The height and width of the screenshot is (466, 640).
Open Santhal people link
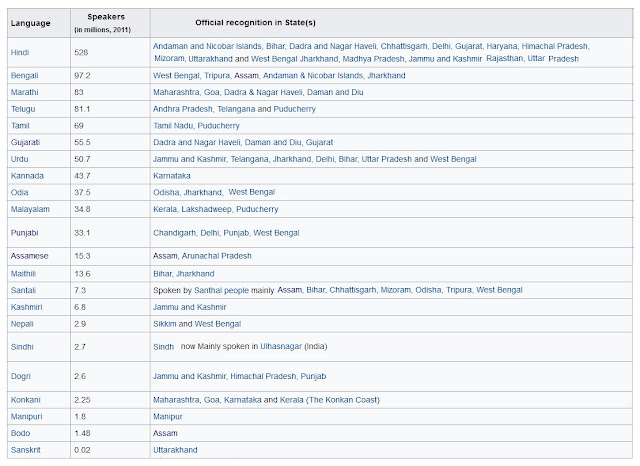click(221, 291)
